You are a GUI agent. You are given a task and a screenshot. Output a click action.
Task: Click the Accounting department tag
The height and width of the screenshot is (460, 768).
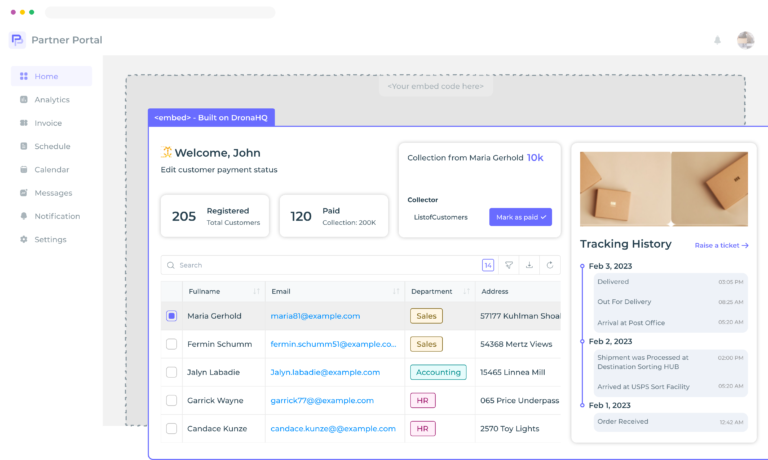pyautogui.click(x=438, y=372)
